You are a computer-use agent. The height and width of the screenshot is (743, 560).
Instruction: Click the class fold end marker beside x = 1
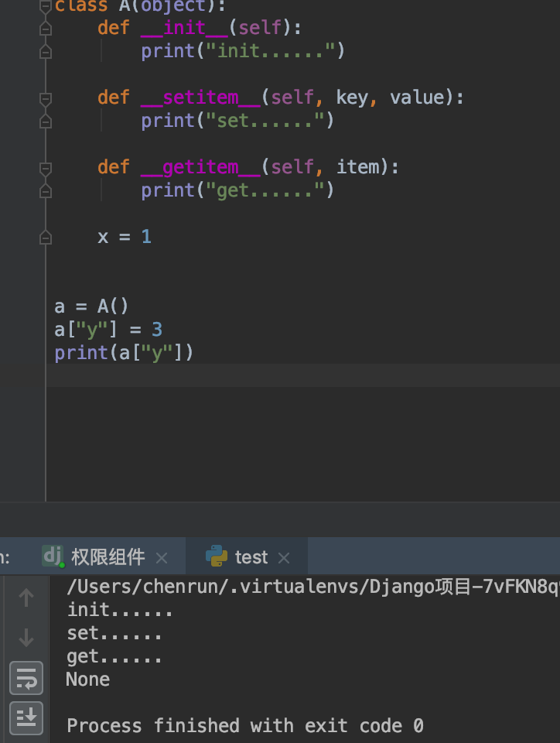(x=46, y=237)
